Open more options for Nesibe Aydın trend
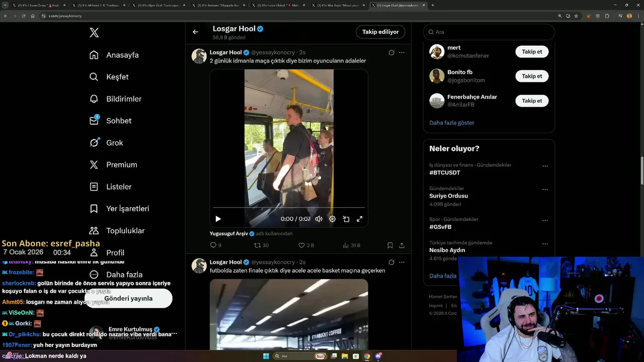 [x=545, y=244]
